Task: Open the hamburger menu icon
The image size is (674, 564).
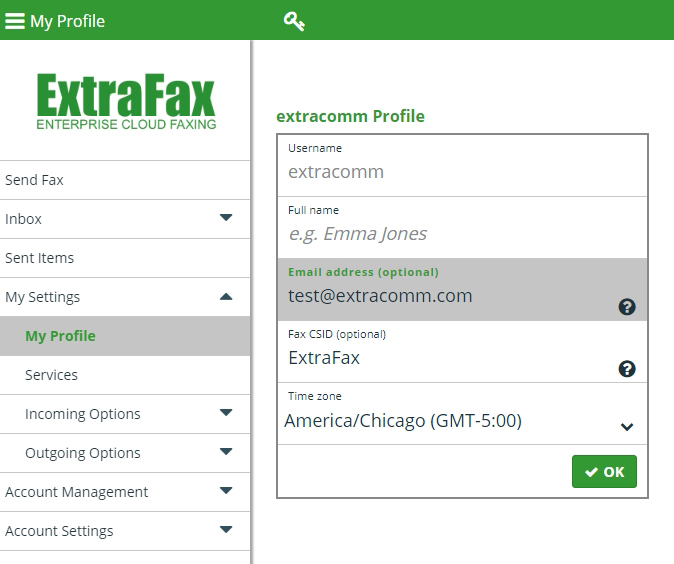Action: coord(15,21)
